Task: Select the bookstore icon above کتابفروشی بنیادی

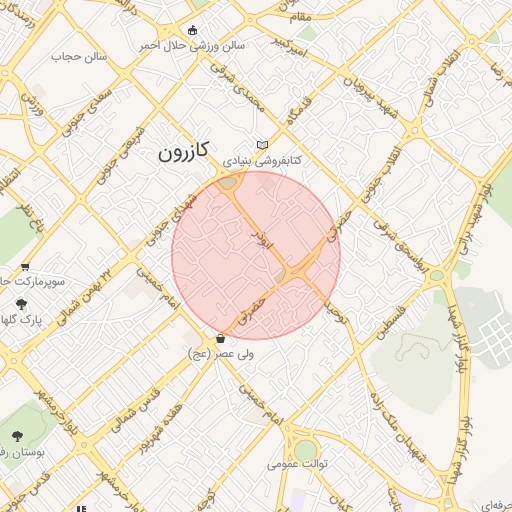Action: coord(262,145)
